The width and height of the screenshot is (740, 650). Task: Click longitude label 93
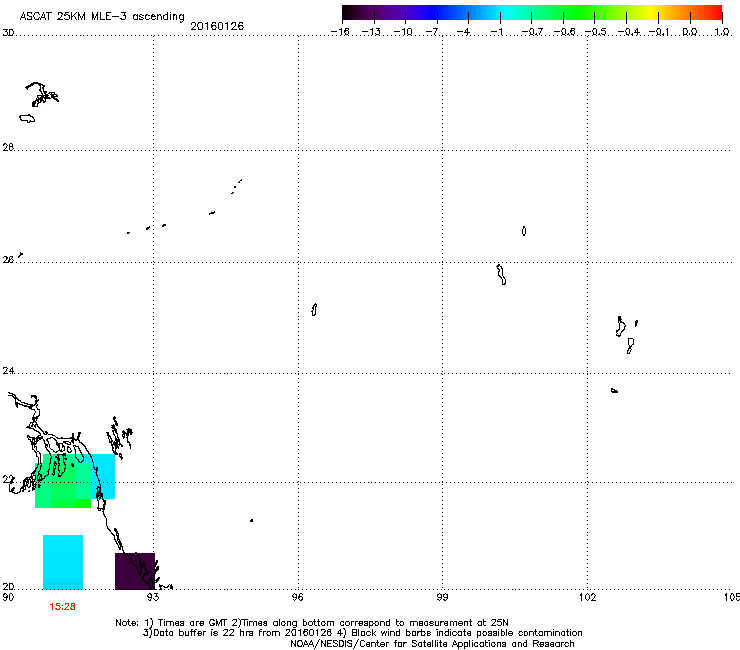[153, 597]
